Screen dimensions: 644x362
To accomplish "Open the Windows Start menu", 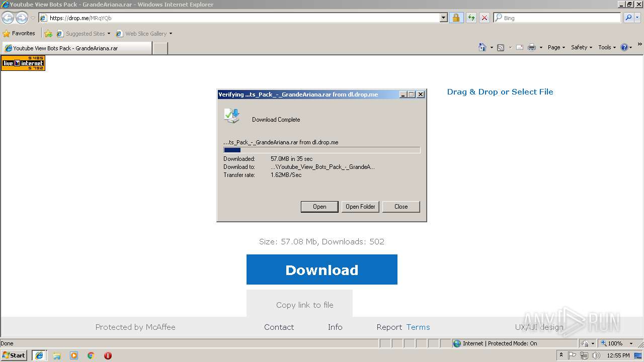I will click(x=14, y=355).
